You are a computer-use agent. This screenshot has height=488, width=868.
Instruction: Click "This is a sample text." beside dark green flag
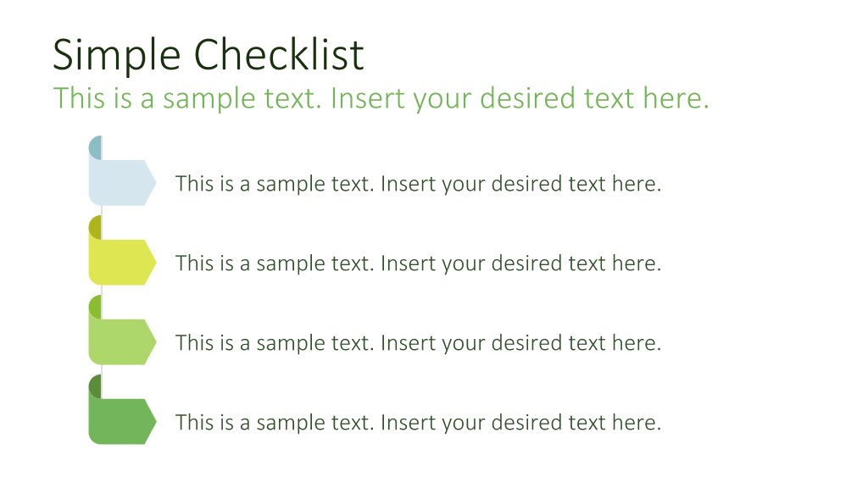coord(275,424)
